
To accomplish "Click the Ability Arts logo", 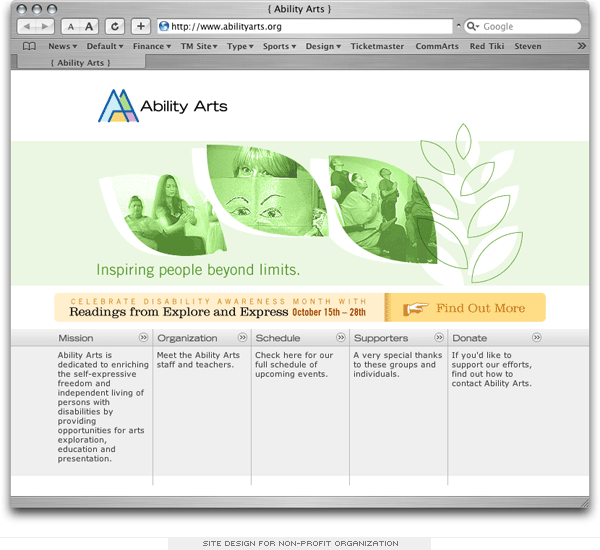I will 163,106.
